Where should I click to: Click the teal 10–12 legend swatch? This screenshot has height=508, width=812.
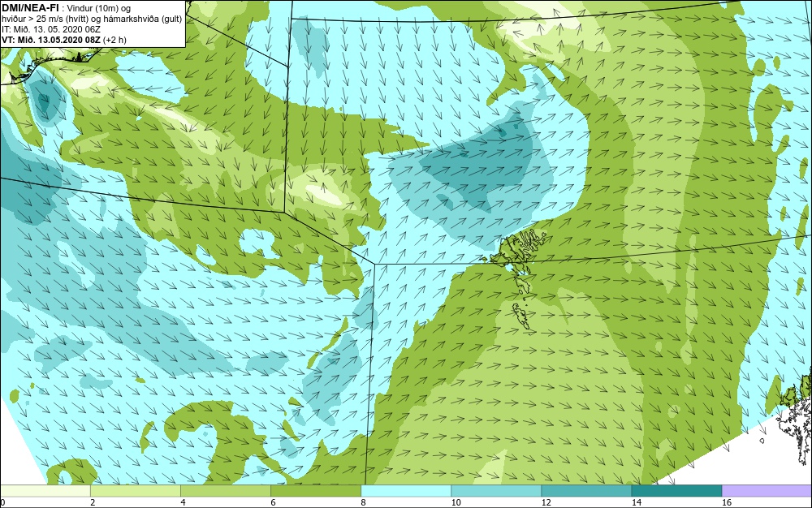pyautogui.click(x=496, y=490)
